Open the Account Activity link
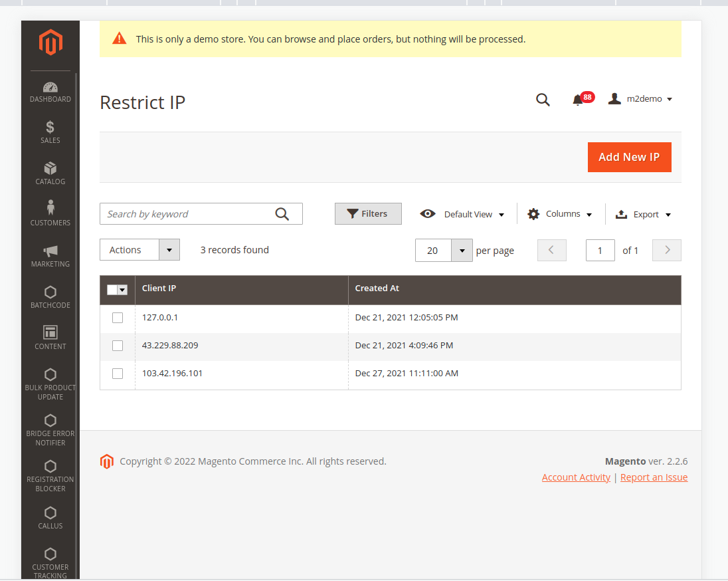728x581 pixels. click(x=576, y=477)
